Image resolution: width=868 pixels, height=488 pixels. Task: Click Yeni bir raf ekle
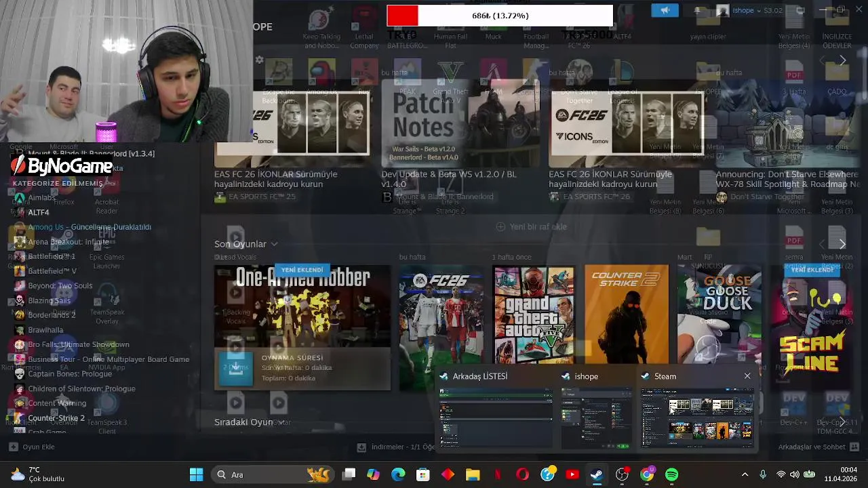click(532, 227)
